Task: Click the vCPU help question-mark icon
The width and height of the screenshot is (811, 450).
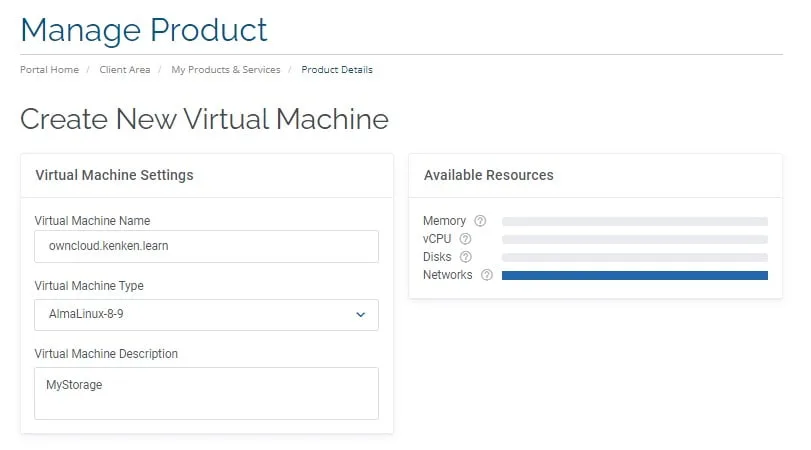Action: 465,239
